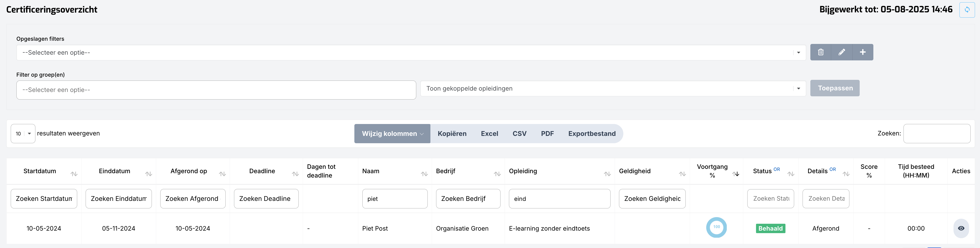The width and height of the screenshot is (980, 248).
Task: Click the Exportbestand button
Action: point(592,134)
